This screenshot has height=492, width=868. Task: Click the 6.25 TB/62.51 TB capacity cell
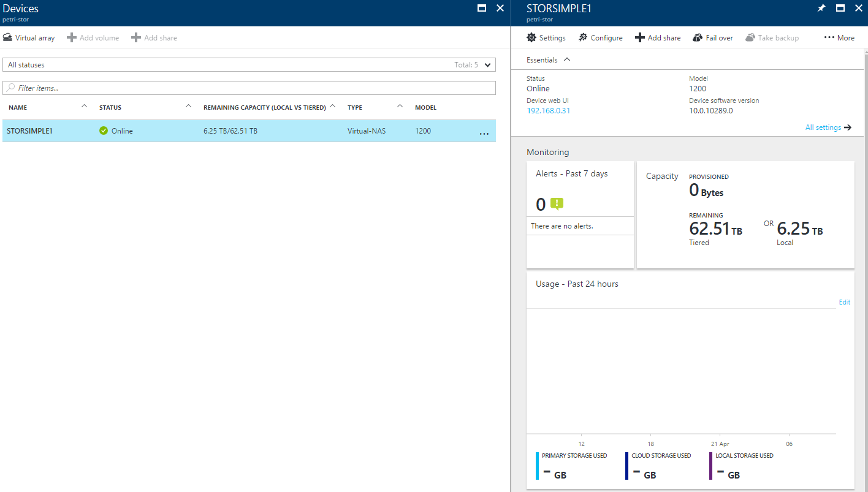click(x=230, y=131)
